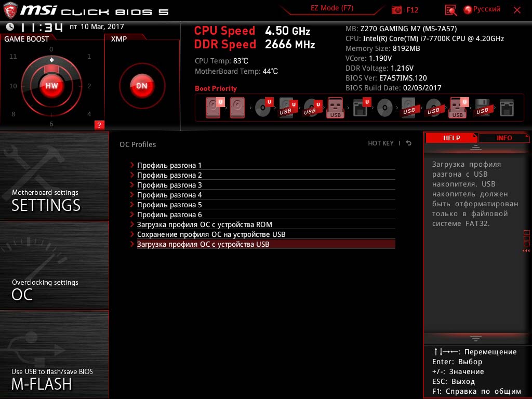Click the VCore value "1.190V"
The image size is (532, 399).
pyautogui.click(x=380, y=58)
